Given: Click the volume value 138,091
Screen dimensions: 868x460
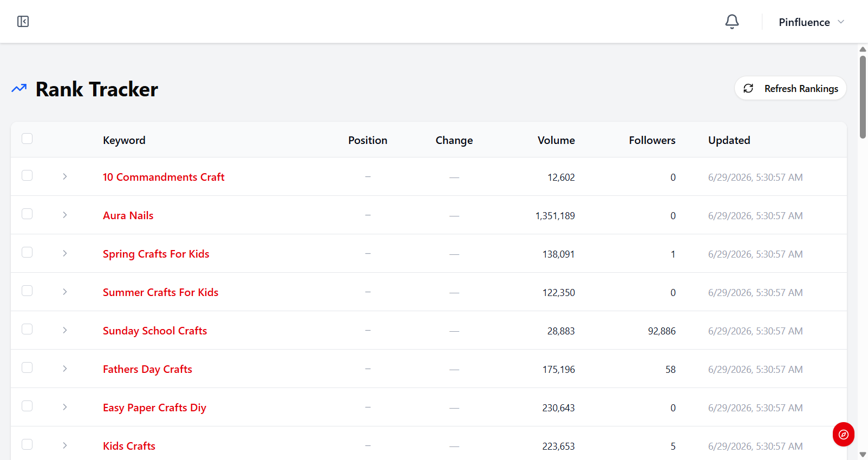Looking at the screenshot, I should [558, 254].
